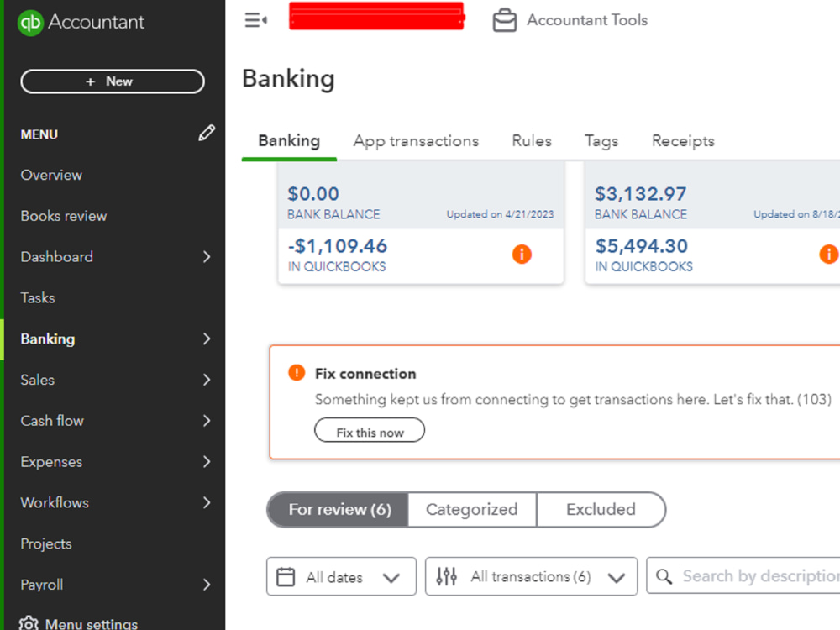Collapse the navigation with the hamburger icon
The image size is (840, 630).
coord(255,19)
